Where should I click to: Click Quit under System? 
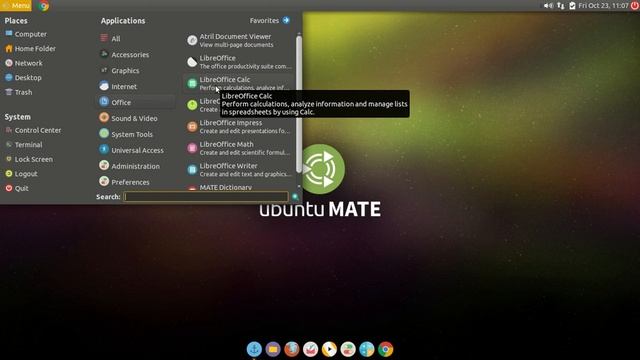[16, 189]
